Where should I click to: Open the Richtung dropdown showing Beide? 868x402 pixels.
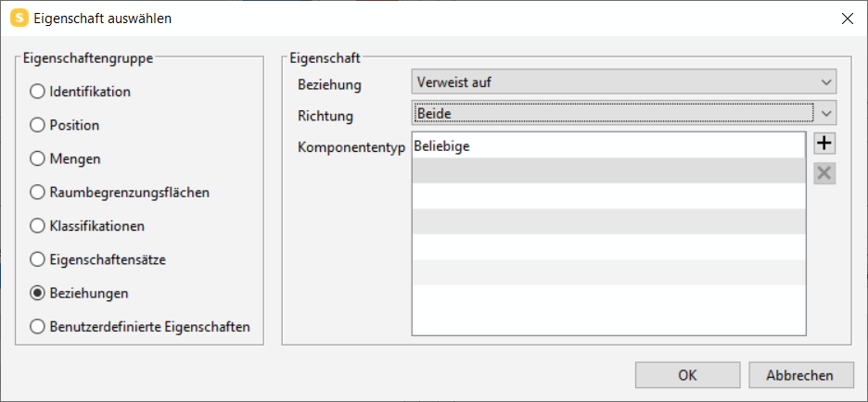(x=624, y=113)
